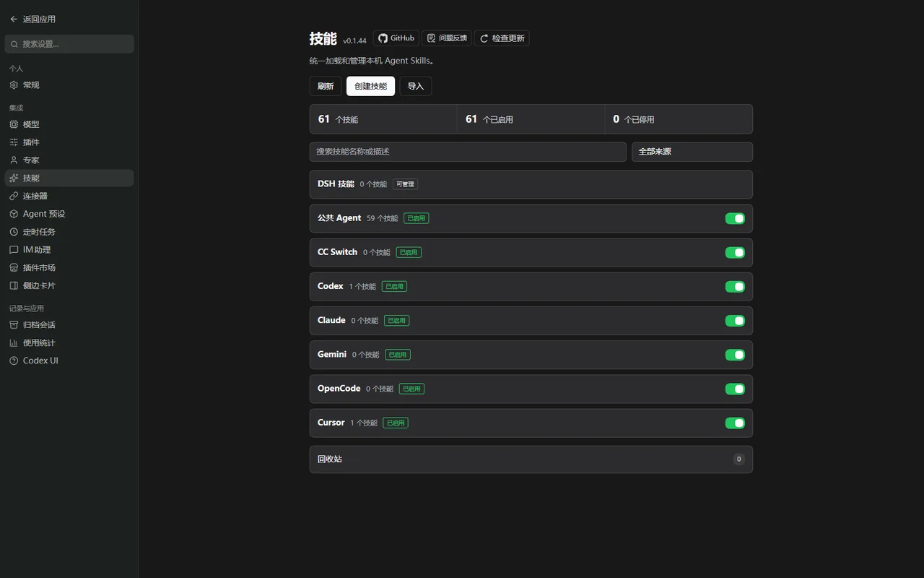Toggle the Claude skills switch
Image resolution: width=924 pixels, height=578 pixels.
tap(735, 321)
